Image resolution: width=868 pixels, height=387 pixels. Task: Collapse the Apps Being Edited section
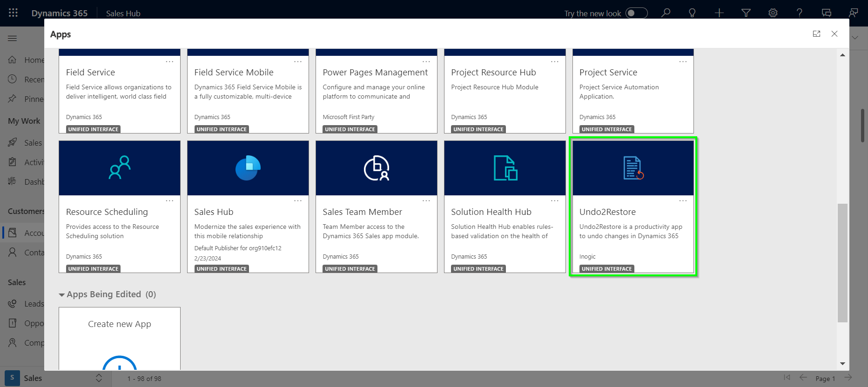[x=61, y=295]
